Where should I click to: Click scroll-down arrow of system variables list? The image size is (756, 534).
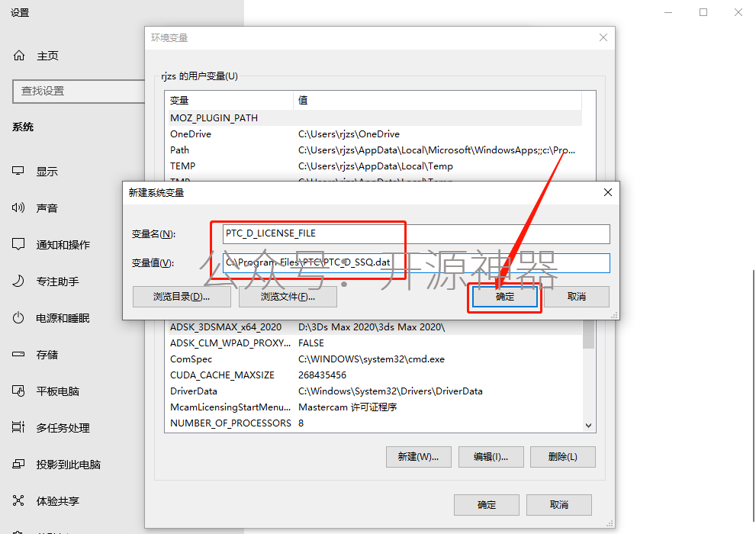[588, 426]
